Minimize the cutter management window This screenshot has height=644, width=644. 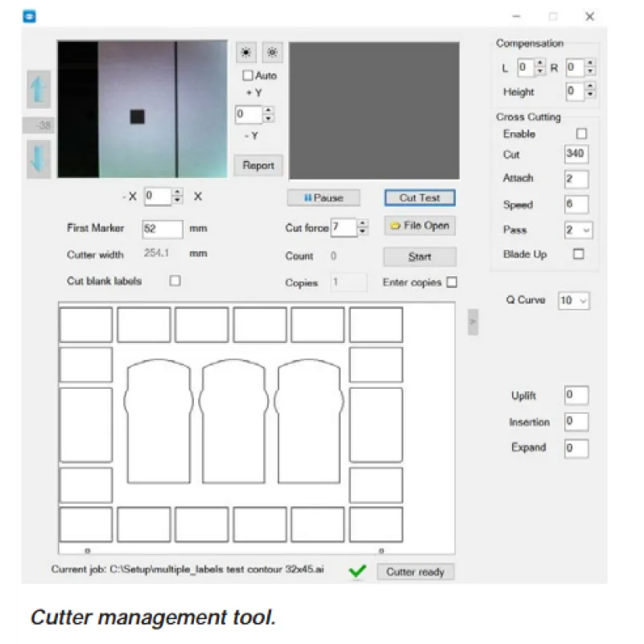click(x=517, y=16)
